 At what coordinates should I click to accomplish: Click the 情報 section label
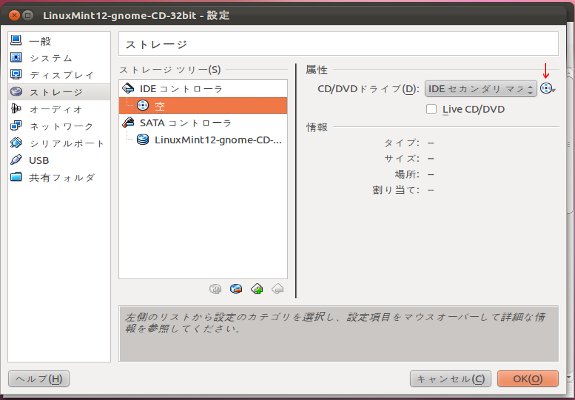316,128
